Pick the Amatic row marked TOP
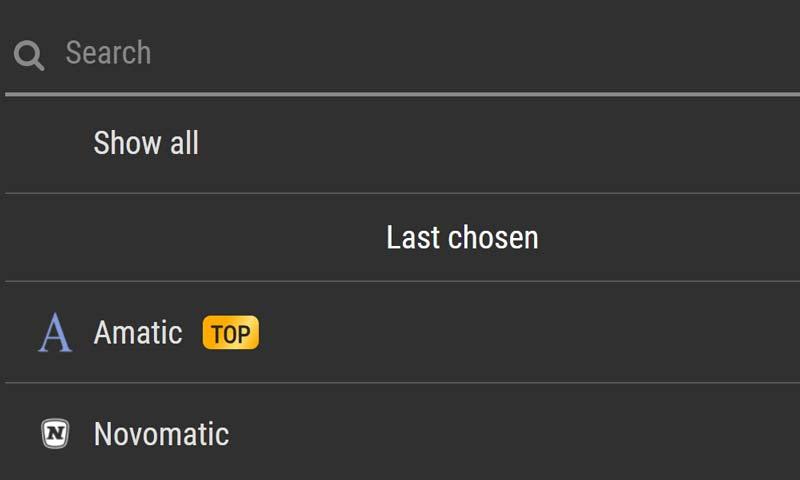 [x=400, y=333]
